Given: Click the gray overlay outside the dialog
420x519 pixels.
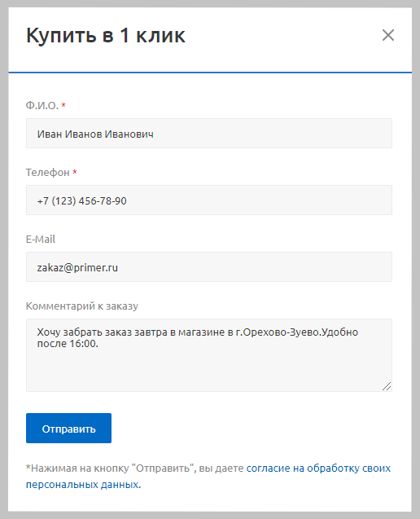Looking at the screenshot, I should click(x=3, y=259).
